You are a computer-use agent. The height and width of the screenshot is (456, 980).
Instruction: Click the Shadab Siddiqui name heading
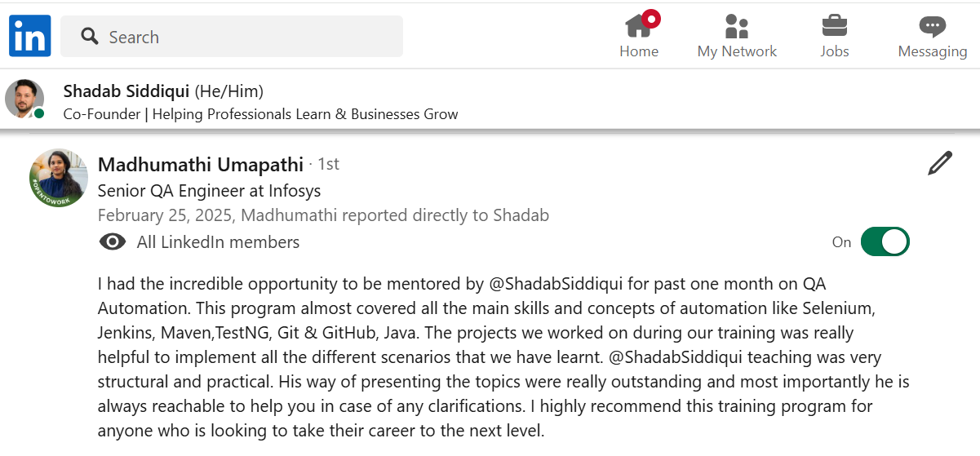click(x=126, y=91)
